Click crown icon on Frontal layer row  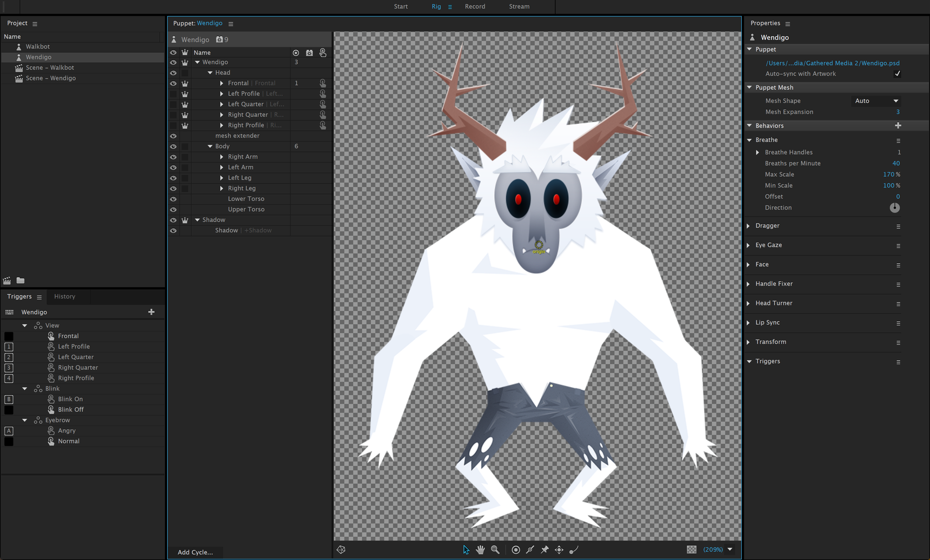point(185,83)
